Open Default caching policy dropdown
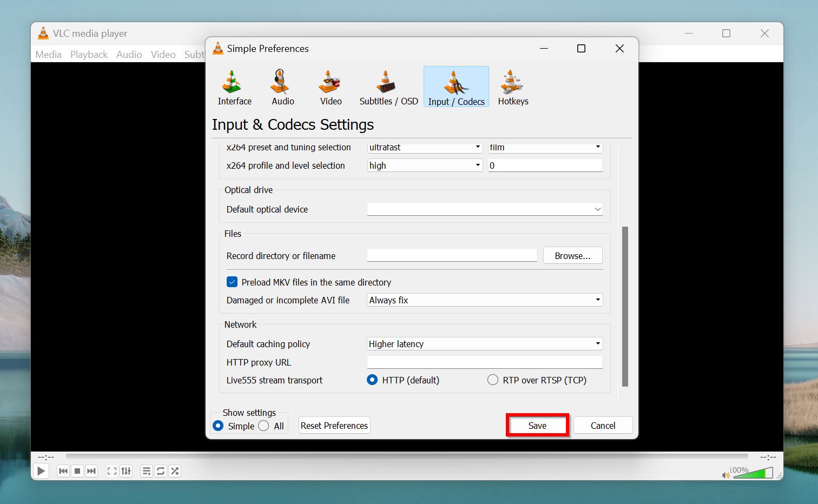 tap(485, 344)
